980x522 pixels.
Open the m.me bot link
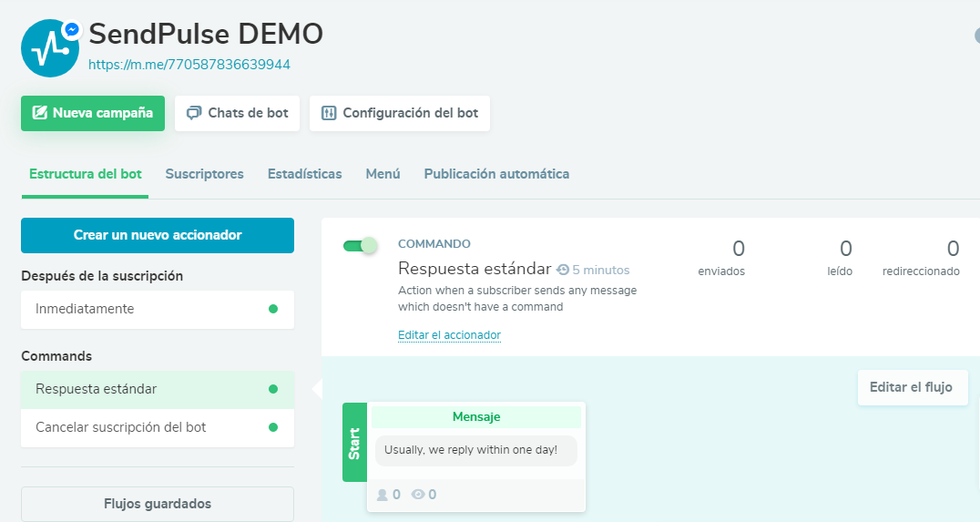tap(189, 65)
